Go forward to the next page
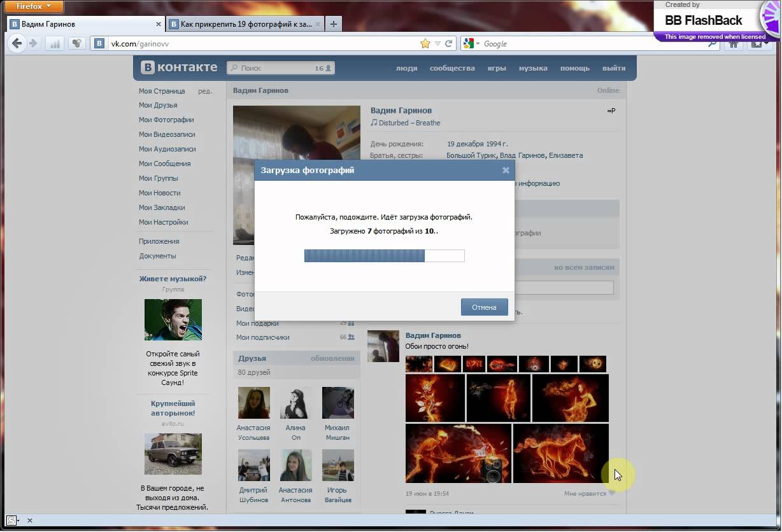The width and height of the screenshot is (782, 532). pyautogui.click(x=33, y=43)
